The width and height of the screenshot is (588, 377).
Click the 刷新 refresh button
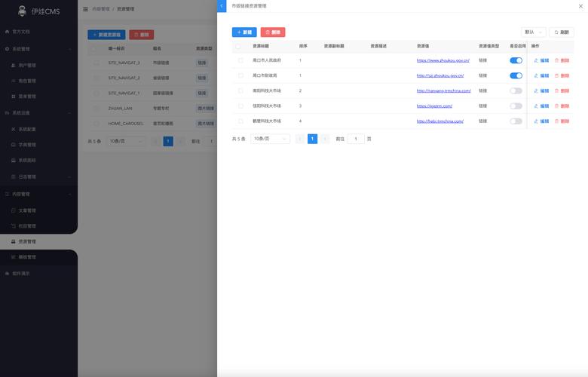[x=562, y=32]
